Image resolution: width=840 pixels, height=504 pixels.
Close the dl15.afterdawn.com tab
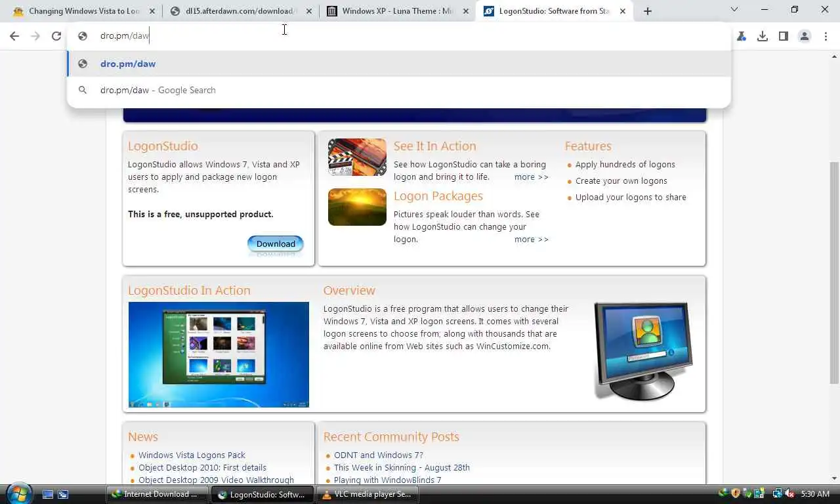309,11
